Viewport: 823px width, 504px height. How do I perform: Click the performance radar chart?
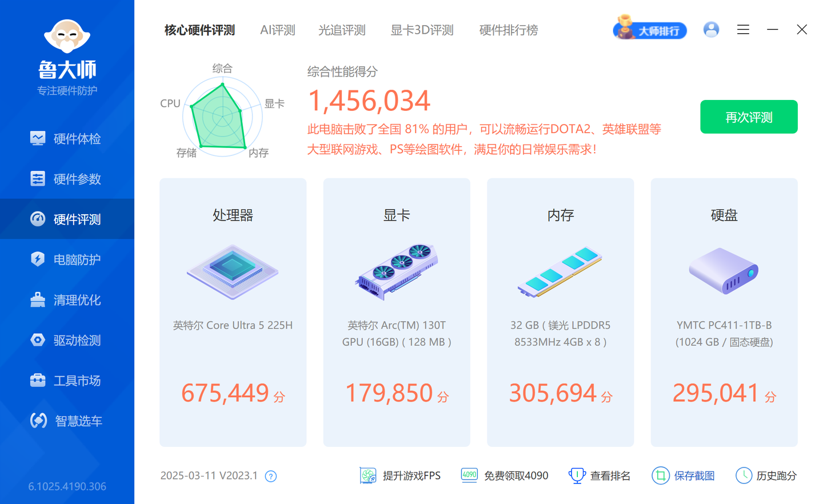tap(222, 116)
